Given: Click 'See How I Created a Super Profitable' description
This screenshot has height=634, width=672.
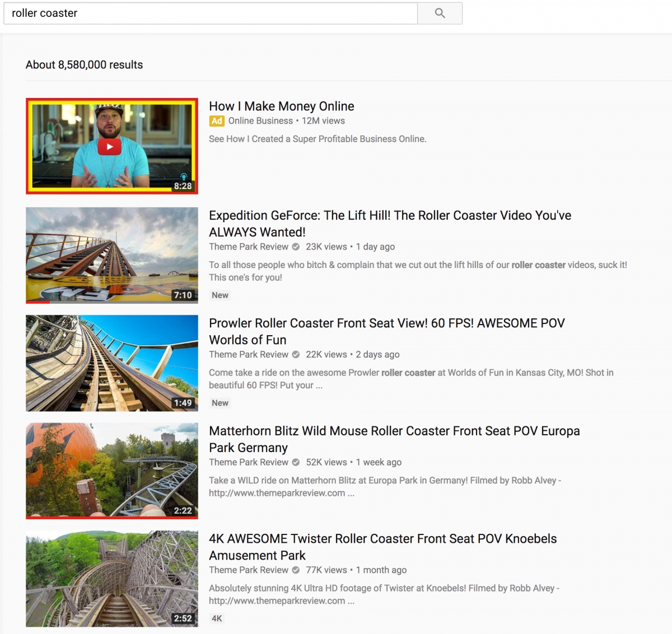Looking at the screenshot, I should click(x=318, y=139).
